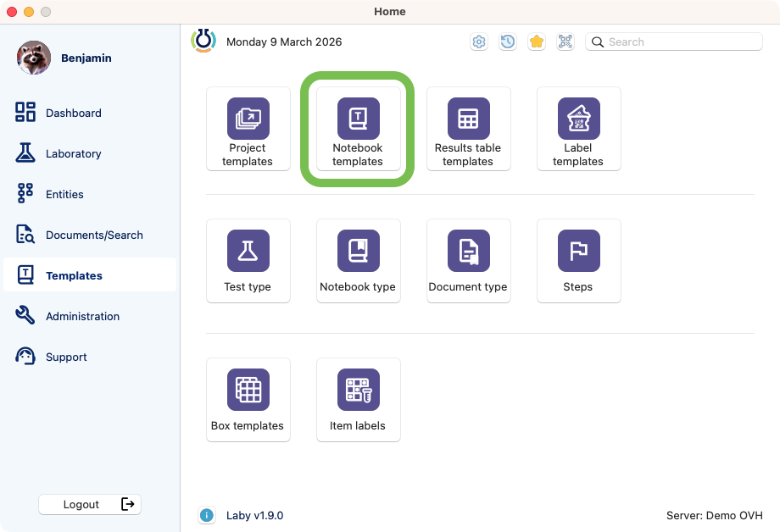Click the info icon beside Laby version
The image size is (780, 532).
pyautogui.click(x=206, y=515)
